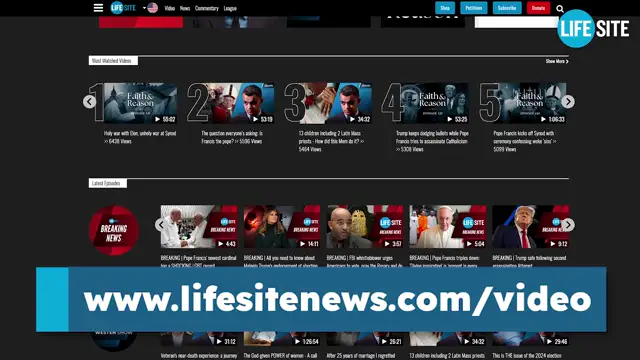Click the Breaking News round channel logo
Viewport: 640px width, 360px height.
click(114, 230)
